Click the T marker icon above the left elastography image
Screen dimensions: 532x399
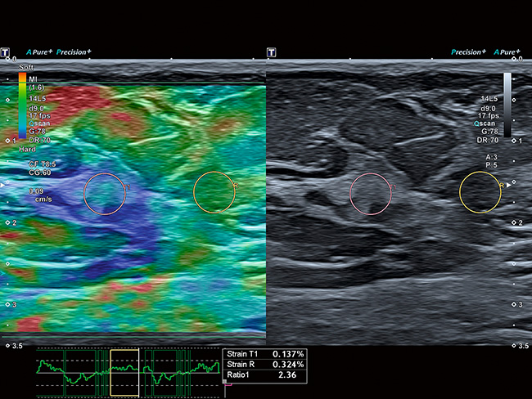coord(6,52)
